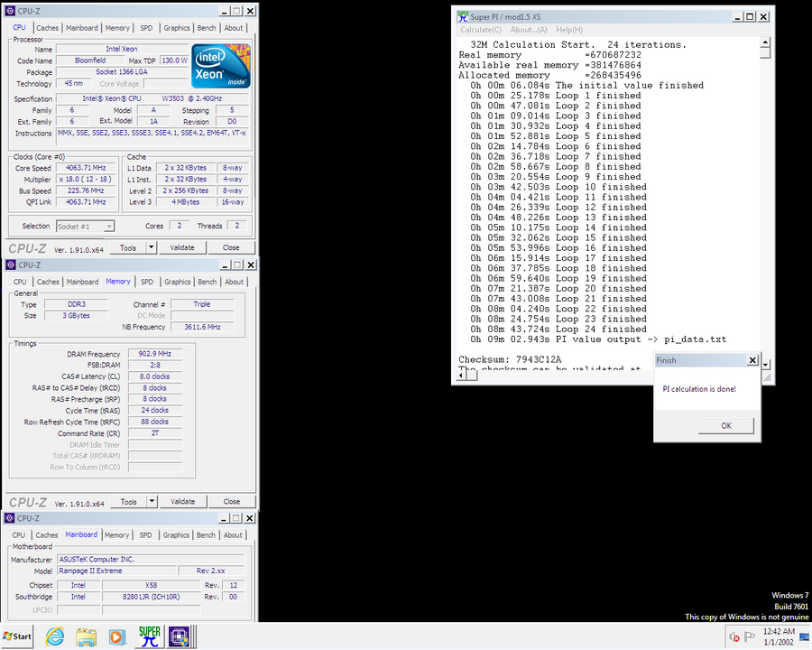This screenshot has width=812, height=650.
Task: Click the memory Type value DDR3
Action: 77,304
